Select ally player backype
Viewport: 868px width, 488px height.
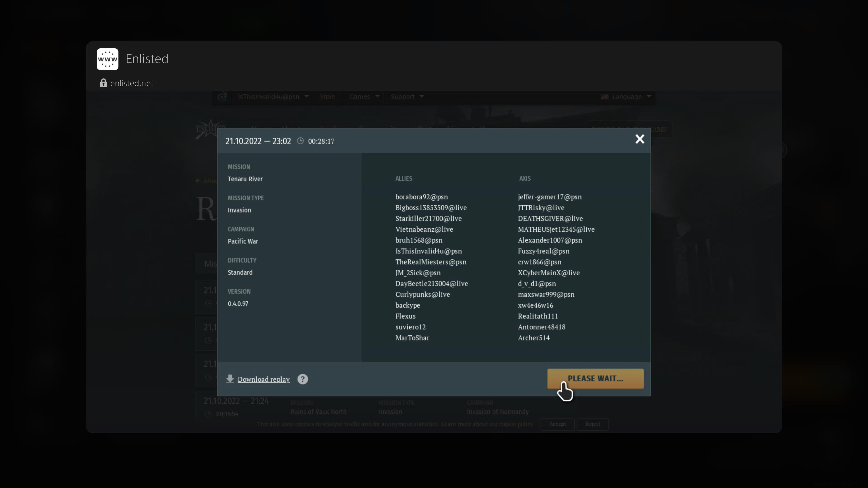click(408, 305)
